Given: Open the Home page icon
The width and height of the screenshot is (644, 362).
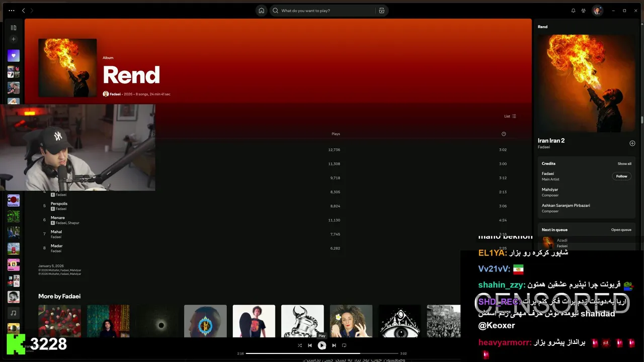Looking at the screenshot, I should pyautogui.click(x=261, y=11).
